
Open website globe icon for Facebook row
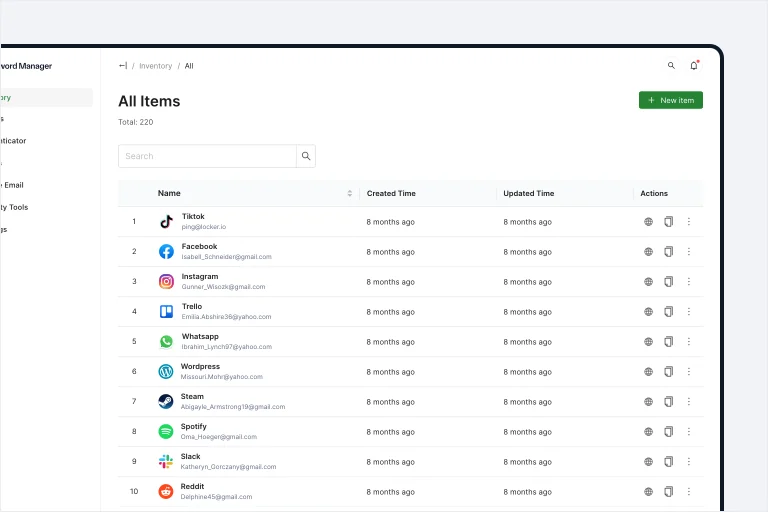(648, 251)
